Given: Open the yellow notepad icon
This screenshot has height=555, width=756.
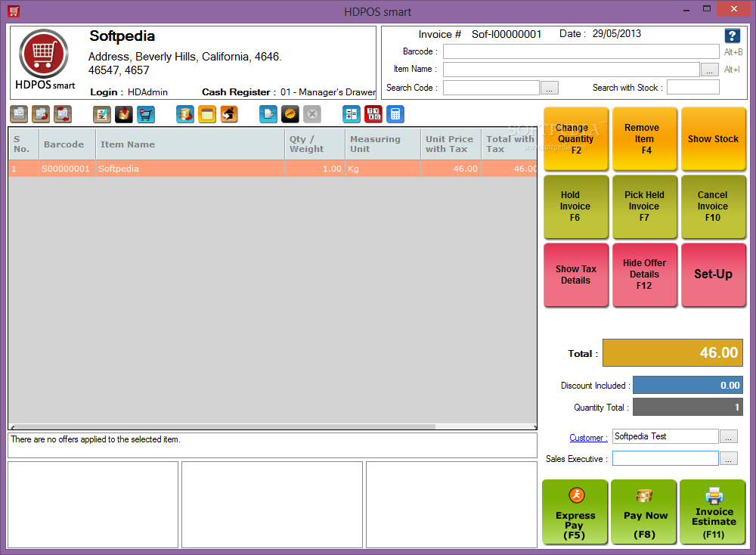Looking at the screenshot, I should click(207, 114).
